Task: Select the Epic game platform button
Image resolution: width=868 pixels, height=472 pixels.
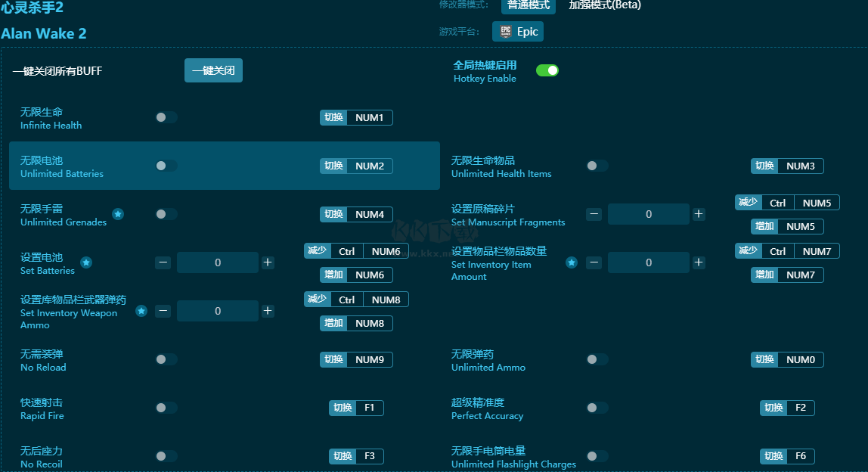Action: coord(518,32)
